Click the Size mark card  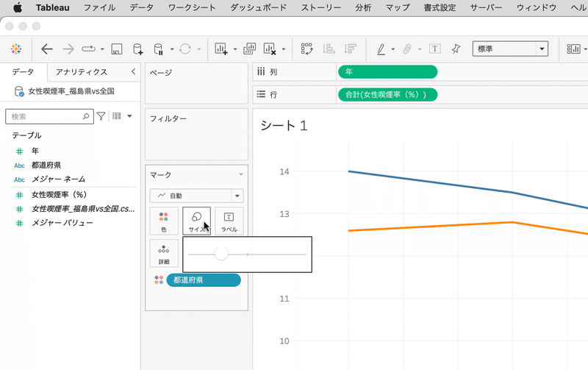(x=196, y=221)
